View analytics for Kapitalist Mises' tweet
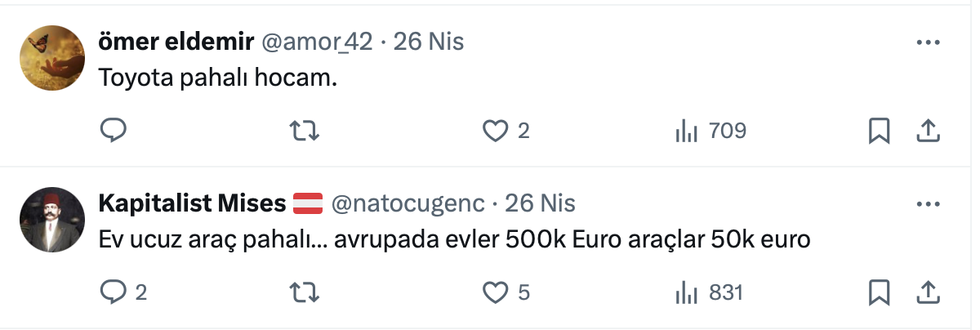 point(685,292)
